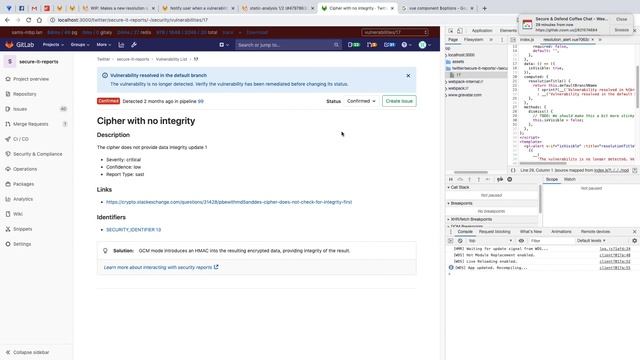
Task: Open the Status Confirmed dropdown
Action: click(361, 101)
